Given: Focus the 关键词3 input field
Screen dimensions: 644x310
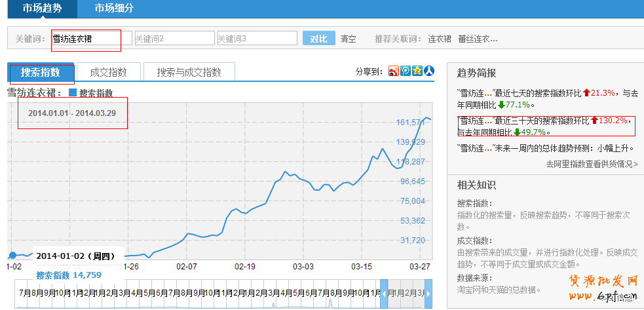Looking at the screenshot, I should pyautogui.click(x=256, y=39).
